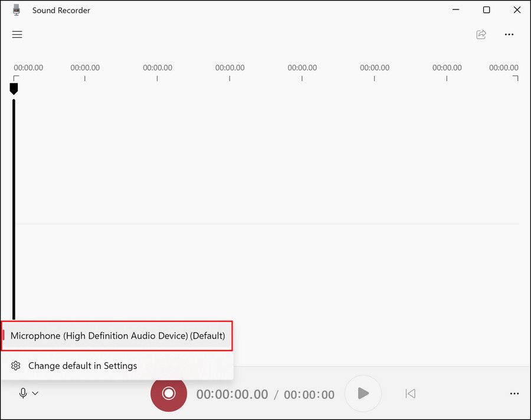Choose Change default in Settings
The image size is (531, 420).
82,366
